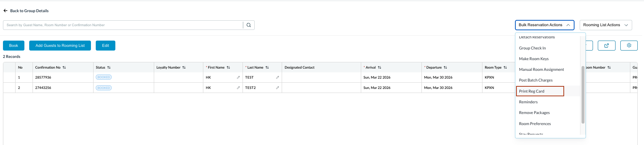Screen dimensions: 644x145
Task: Open table settings gear icon
Action: tap(629, 46)
